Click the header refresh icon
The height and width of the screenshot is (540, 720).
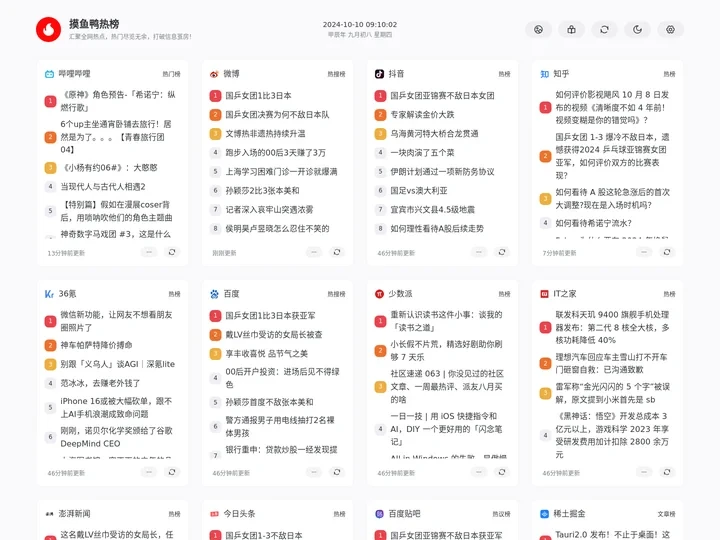tap(604, 29)
